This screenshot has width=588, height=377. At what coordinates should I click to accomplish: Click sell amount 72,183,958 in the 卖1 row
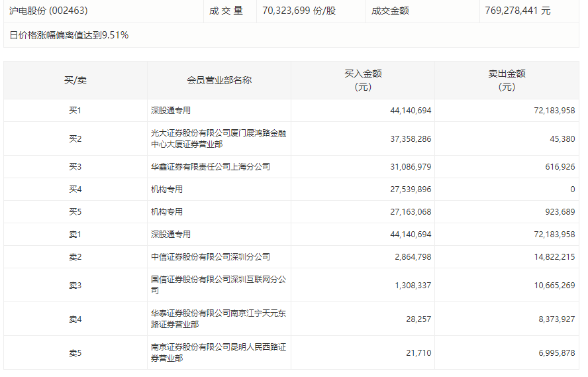[554, 234]
